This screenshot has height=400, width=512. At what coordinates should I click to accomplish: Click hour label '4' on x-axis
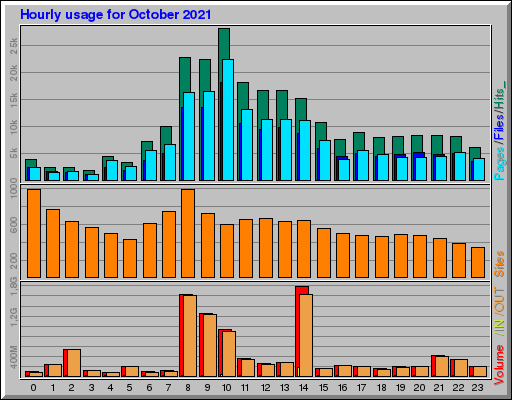click(110, 388)
